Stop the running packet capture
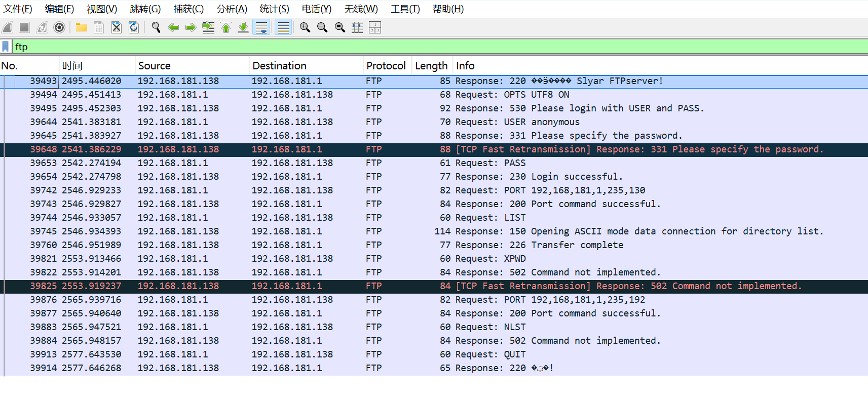 (x=24, y=27)
